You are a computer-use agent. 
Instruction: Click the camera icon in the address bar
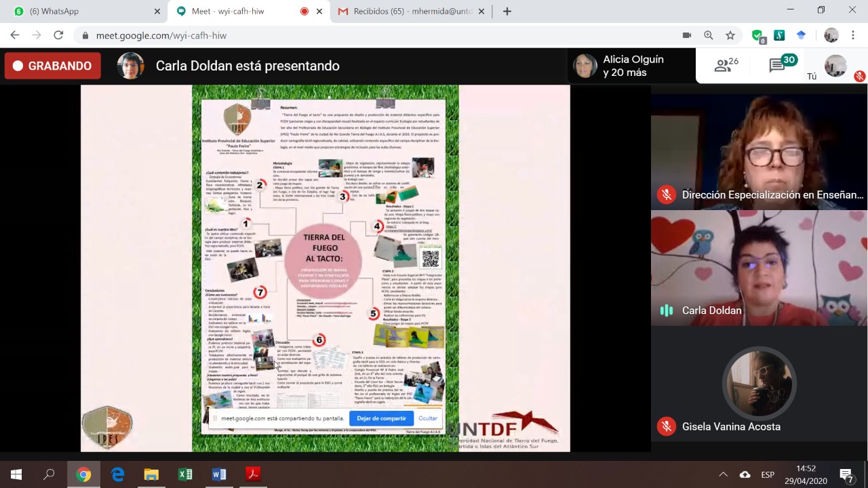pyautogui.click(x=686, y=35)
